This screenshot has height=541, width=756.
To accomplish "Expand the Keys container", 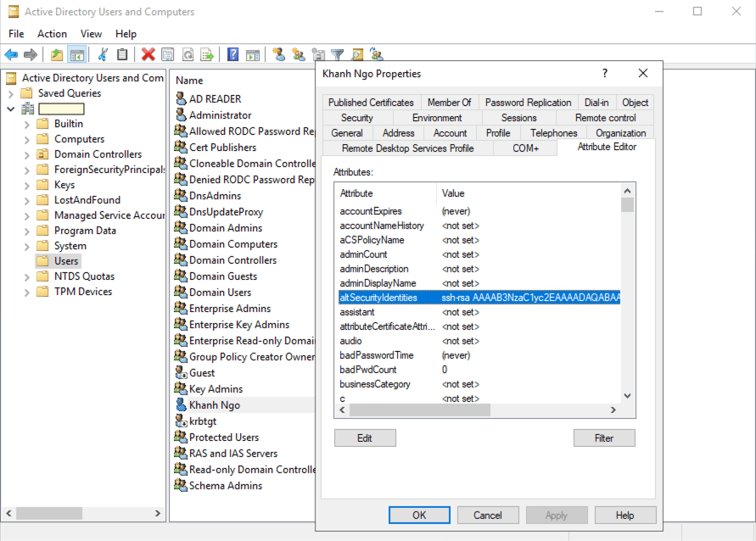I will (x=27, y=186).
